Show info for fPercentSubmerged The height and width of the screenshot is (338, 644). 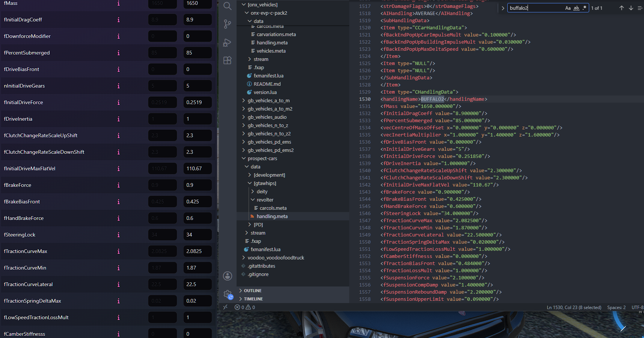119,53
